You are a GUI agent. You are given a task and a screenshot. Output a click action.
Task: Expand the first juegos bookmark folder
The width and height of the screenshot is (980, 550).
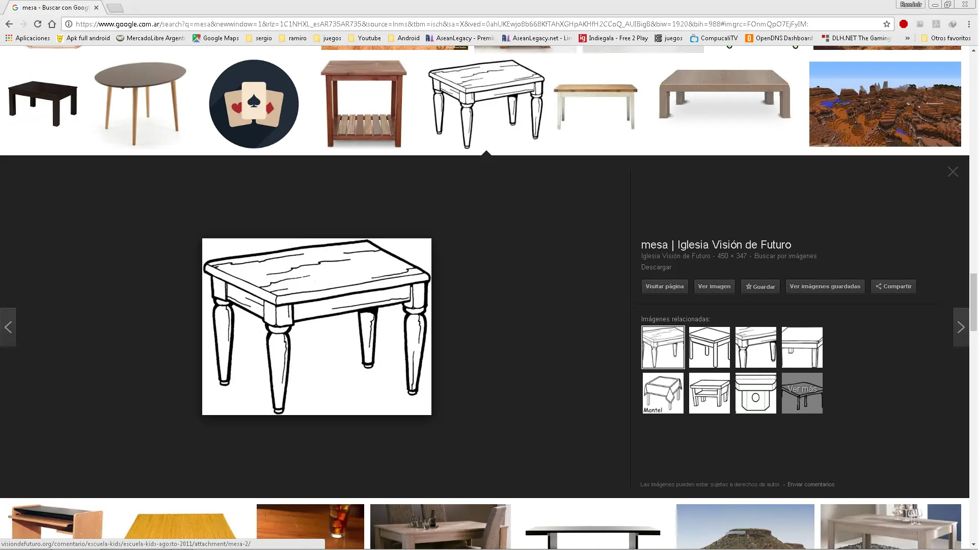click(327, 38)
